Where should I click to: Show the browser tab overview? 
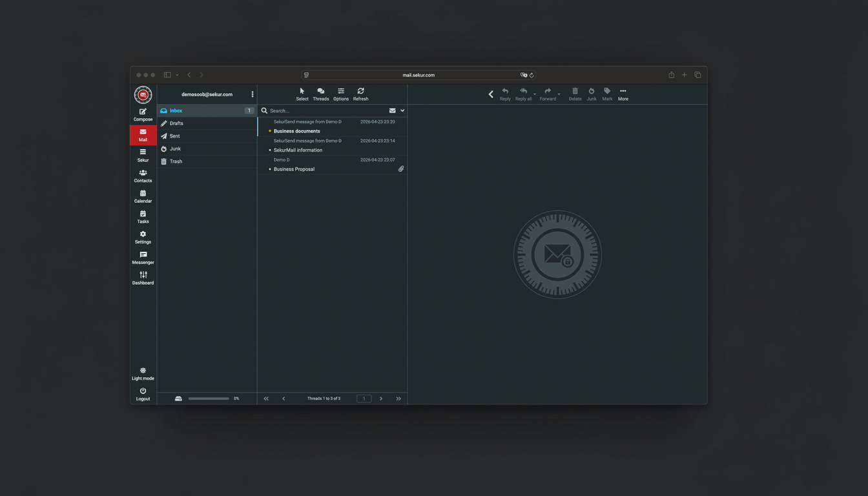(x=697, y=75)
